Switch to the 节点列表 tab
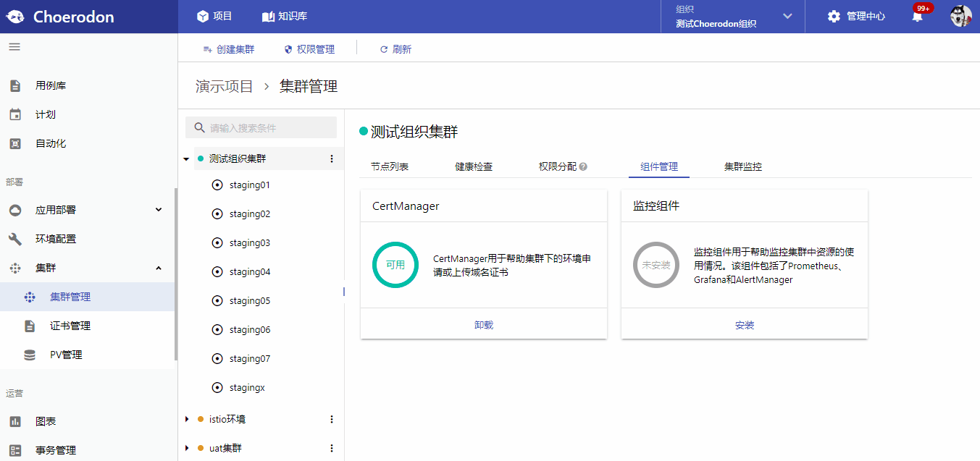Image resolution: width=980 pixels, height=461 pixels. [x=388, y=166]
